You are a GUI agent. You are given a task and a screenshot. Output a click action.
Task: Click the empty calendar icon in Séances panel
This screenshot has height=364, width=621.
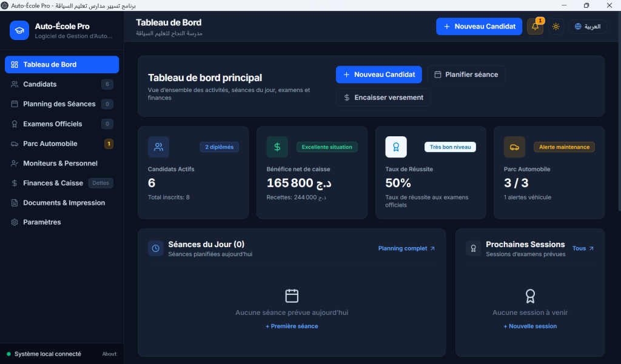point(292,296)
